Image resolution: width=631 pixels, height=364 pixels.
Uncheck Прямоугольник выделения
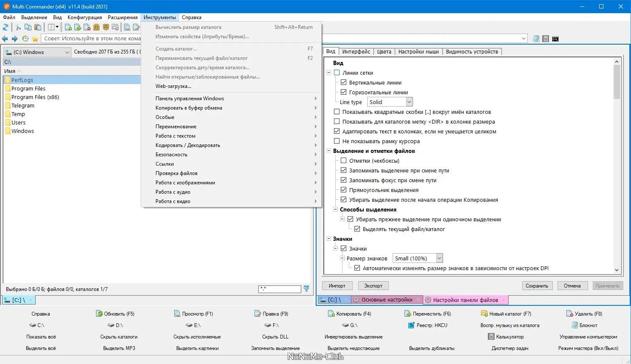point(344,190)
